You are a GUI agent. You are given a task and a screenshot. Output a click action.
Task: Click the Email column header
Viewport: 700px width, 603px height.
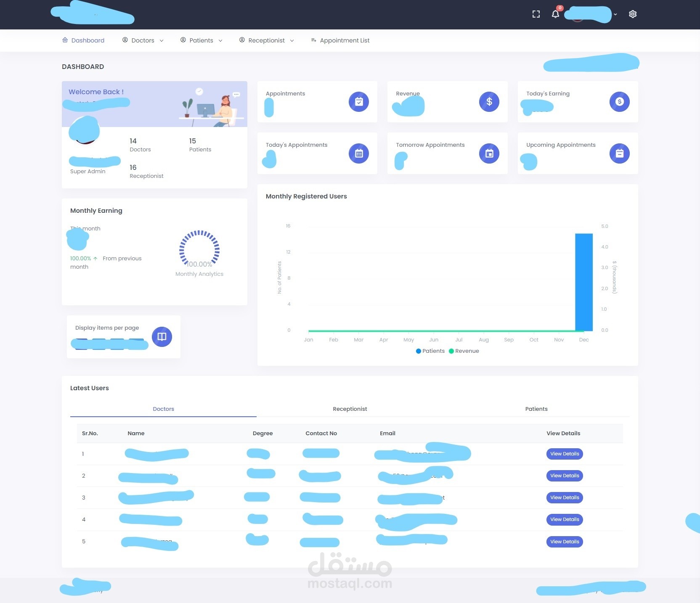[x=387, y=433]
